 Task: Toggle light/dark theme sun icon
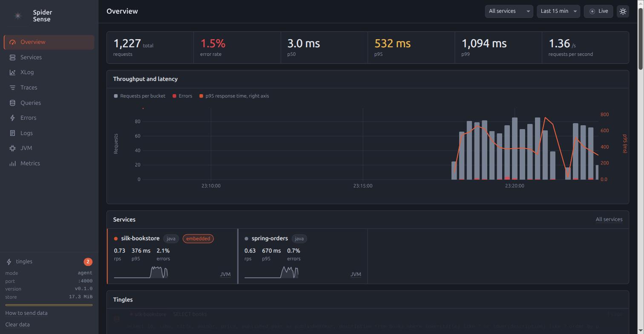pyautogui.click(x=623, y=11)
